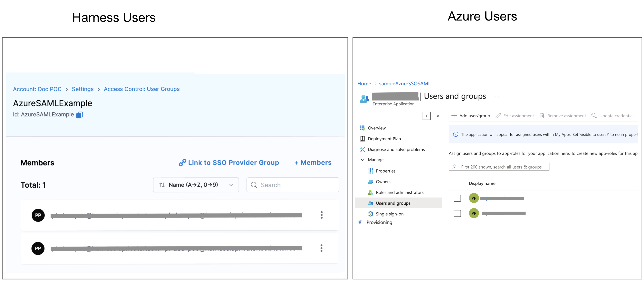Click the second Azure user's redacted name link
644x288 pixels.
click(504, 214)
